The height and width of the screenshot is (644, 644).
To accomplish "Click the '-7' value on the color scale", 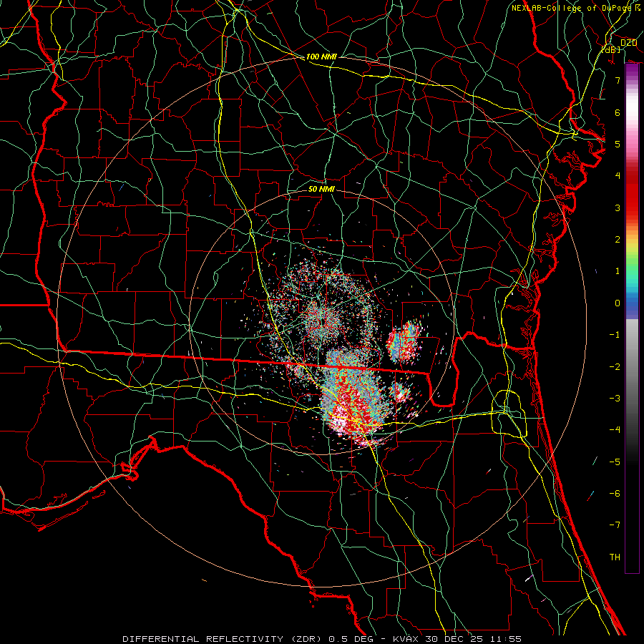I will [x=615, y=525].
